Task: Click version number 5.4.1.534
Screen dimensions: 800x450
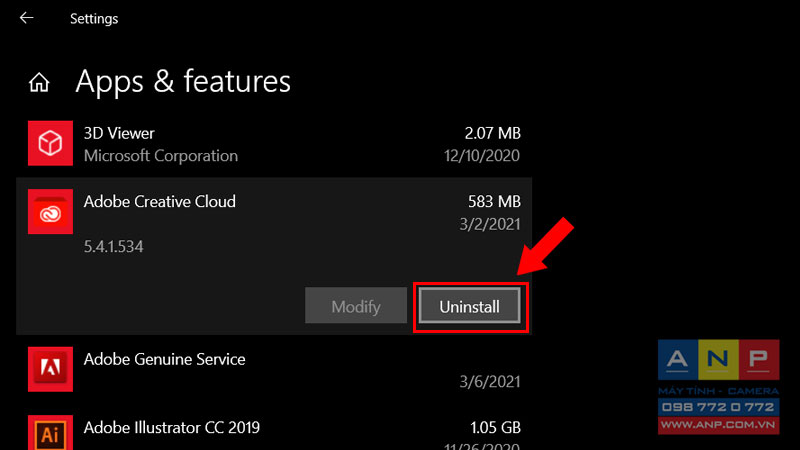Action: 114,247
